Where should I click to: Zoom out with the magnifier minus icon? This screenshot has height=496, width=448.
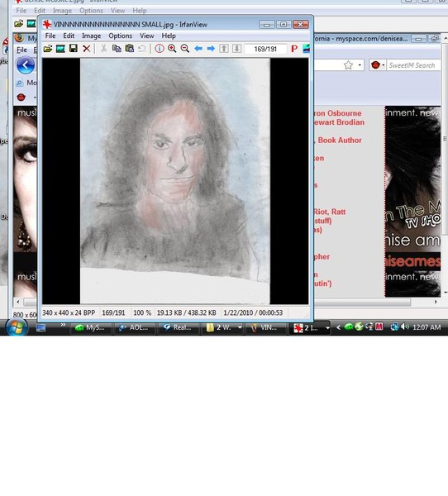(185, 49)
